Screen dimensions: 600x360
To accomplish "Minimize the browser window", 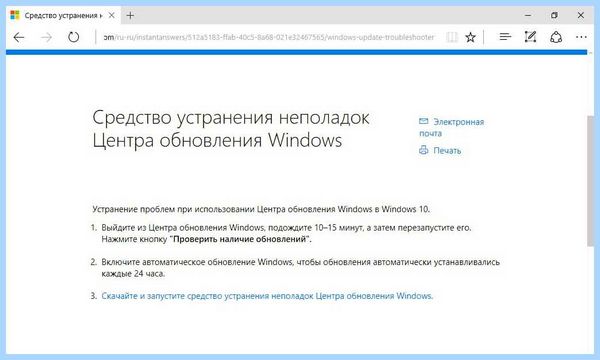I will [528, 15].
